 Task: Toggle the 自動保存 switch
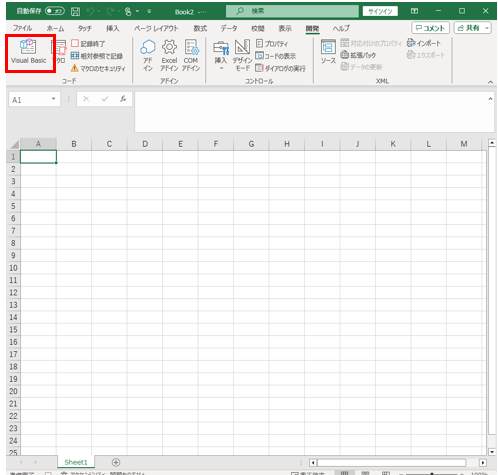pyautogui.click(x=55, y=11)
